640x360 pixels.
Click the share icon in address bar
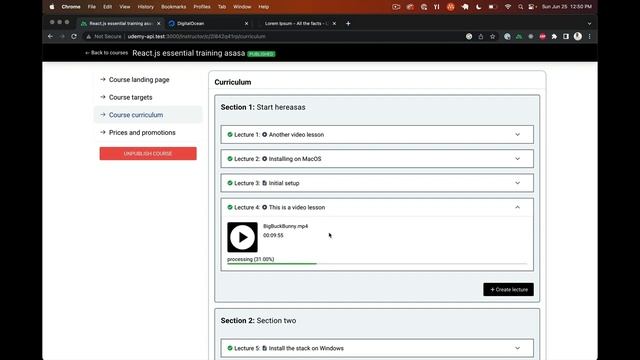481,36
